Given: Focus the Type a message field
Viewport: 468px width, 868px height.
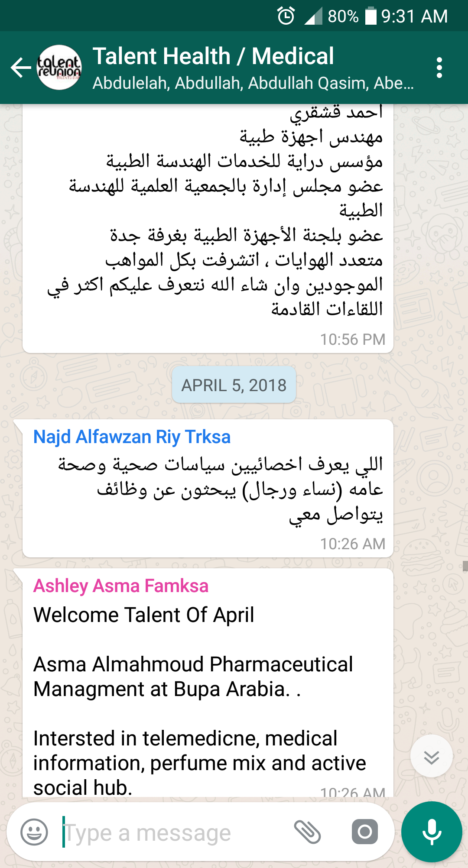Looking at the screenshot, I should pos(173,833).
